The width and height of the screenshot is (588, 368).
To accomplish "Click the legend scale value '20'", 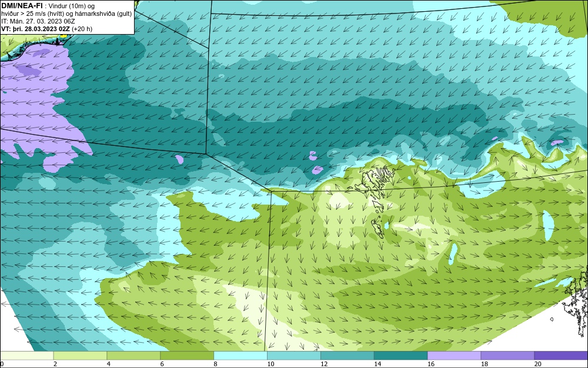I will [x=538, y=364].
